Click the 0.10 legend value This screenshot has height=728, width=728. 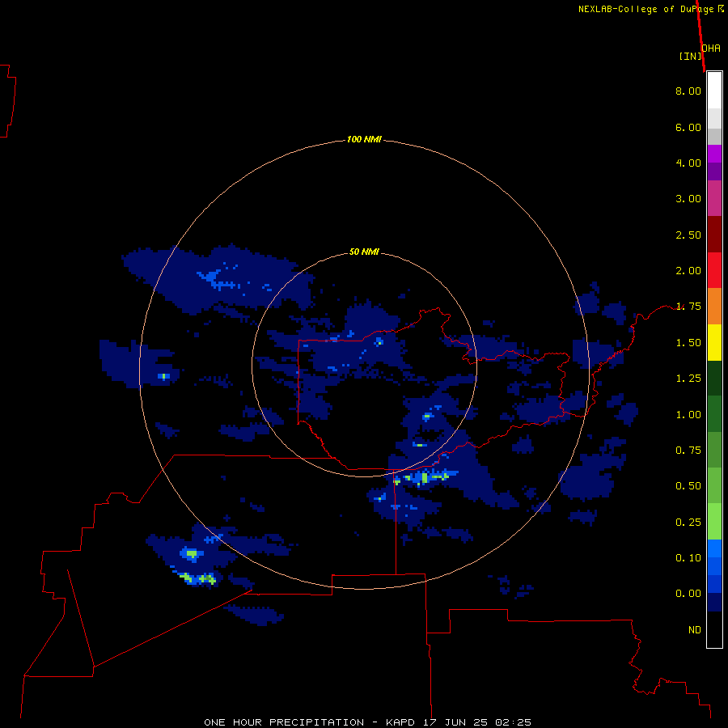pyautogui.click(x=688, y=558)
